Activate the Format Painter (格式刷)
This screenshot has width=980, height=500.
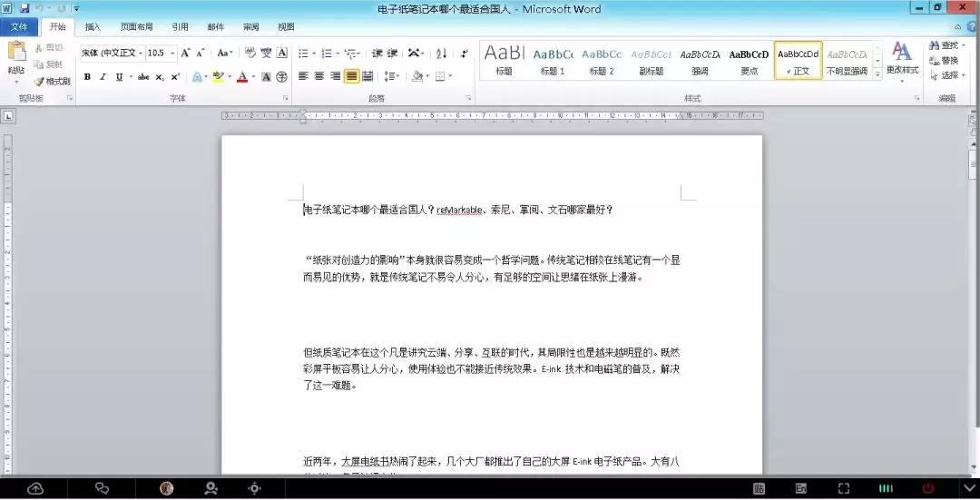[x=51, y=82]
